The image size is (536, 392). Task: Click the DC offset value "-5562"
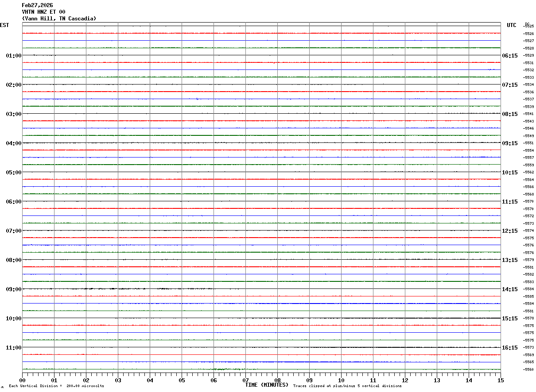pyautogui.click(x=528, y=172)
